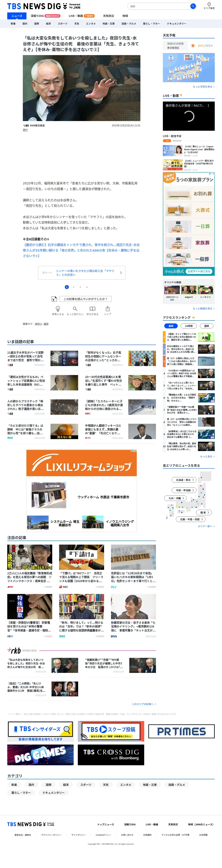Go to article page 4
The width and height of the screenshot is (222, 868).
click(87, 287)
